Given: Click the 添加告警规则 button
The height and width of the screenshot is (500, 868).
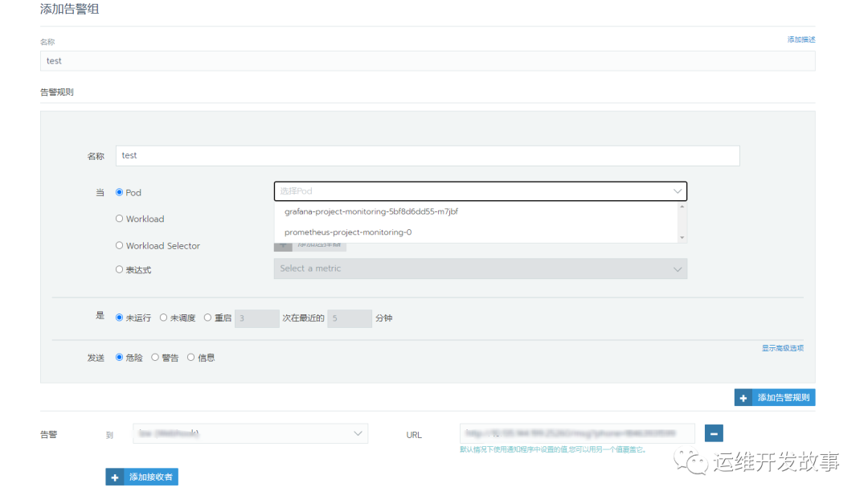Looking at the screenshot, I should click(775, 398).
